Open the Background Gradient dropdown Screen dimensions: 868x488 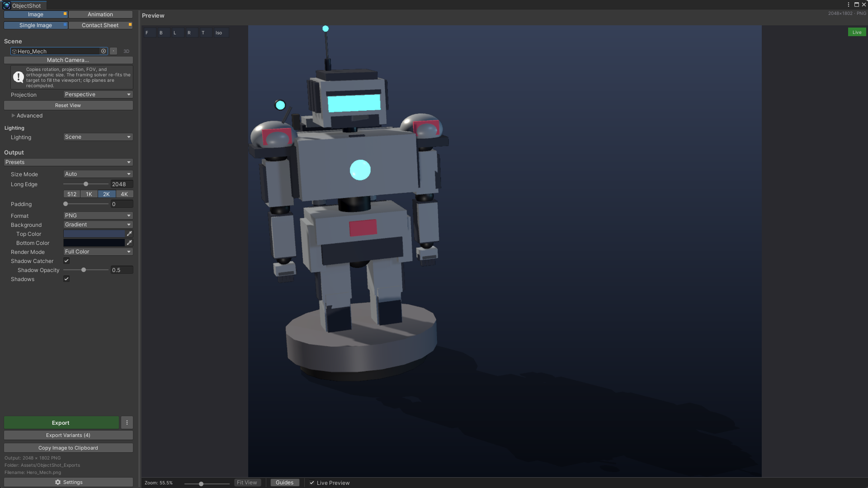coord(98,225)
